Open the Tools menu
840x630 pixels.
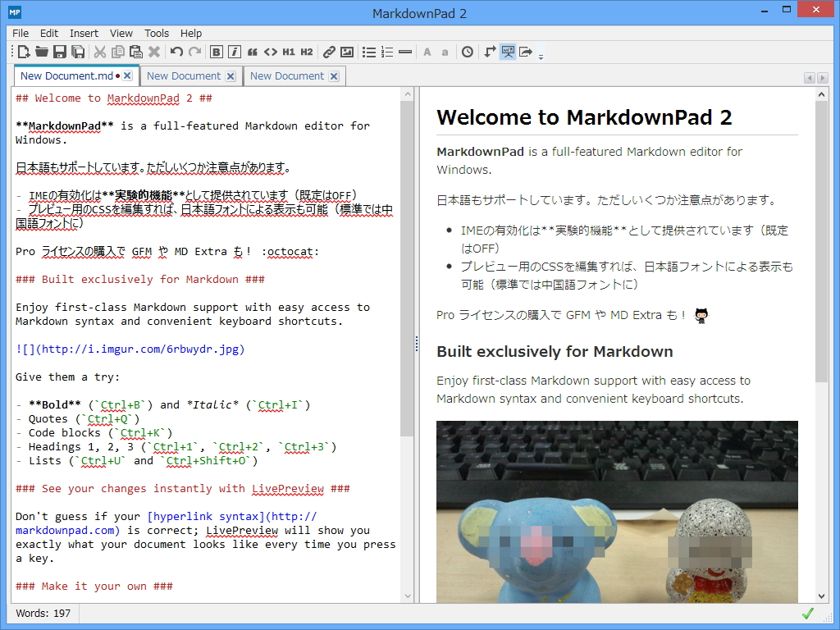pyautogui.click(x=156, y=34)
